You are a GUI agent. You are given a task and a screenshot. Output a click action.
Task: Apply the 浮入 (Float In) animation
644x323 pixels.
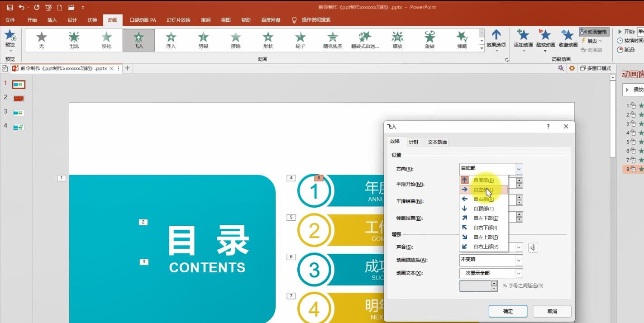171,40
